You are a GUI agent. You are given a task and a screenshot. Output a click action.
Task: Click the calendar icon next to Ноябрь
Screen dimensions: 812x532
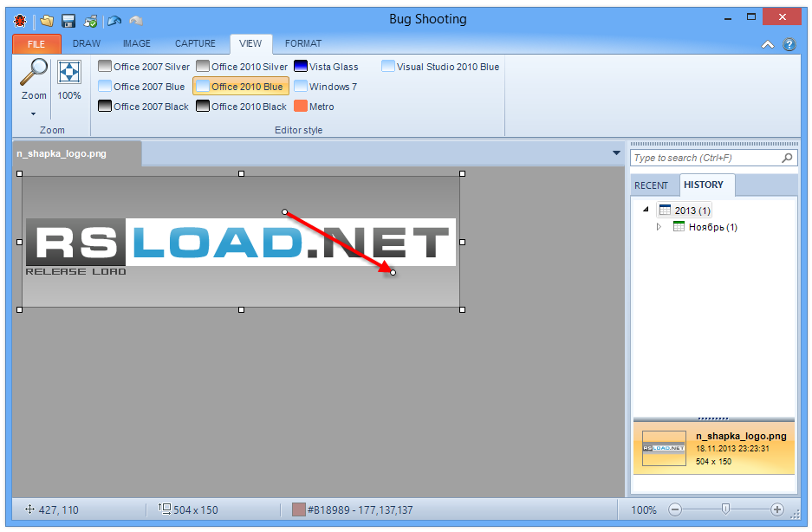pyautogui.click(x=679, y=226)
